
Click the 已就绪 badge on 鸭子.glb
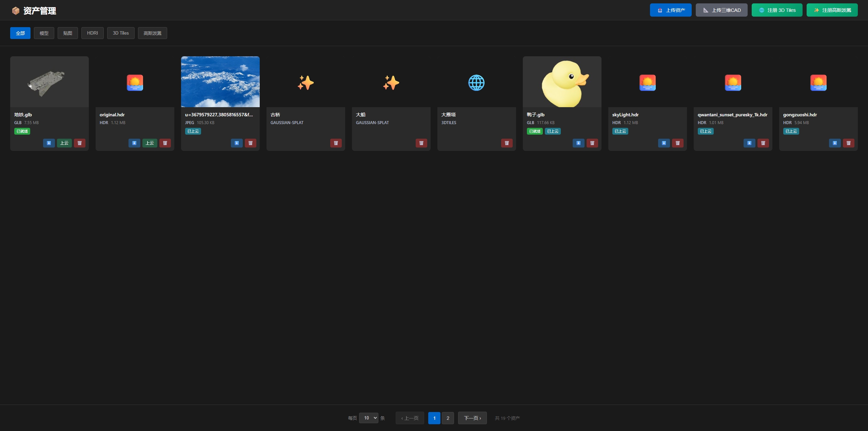coord(535,131)
